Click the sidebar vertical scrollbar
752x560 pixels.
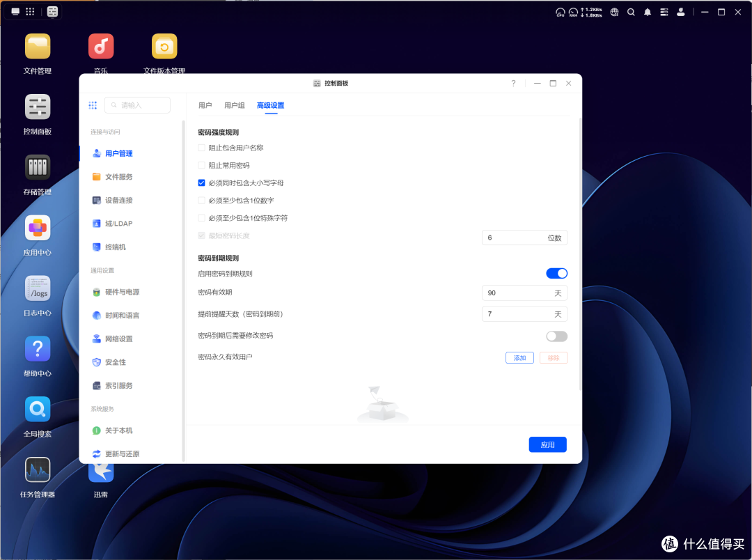(x=183, y=290)
